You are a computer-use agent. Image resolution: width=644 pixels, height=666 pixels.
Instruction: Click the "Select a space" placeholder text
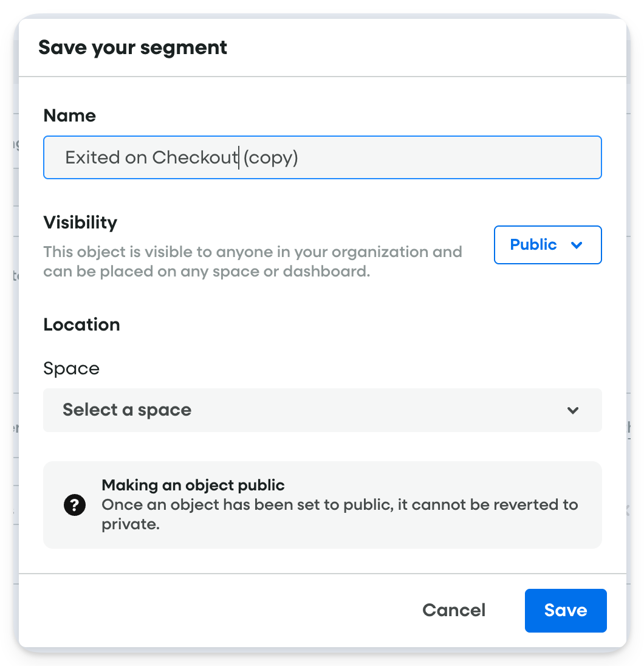[127, 410]
